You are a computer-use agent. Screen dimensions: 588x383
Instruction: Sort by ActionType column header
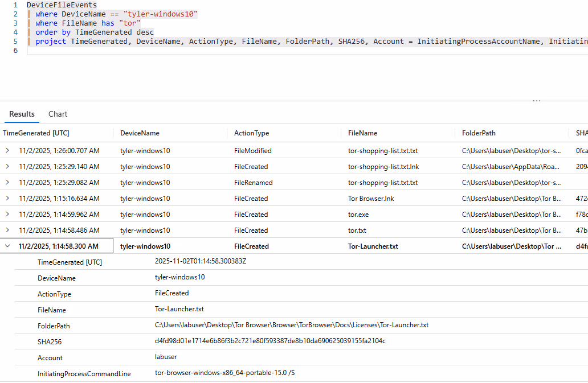[251, 133]
